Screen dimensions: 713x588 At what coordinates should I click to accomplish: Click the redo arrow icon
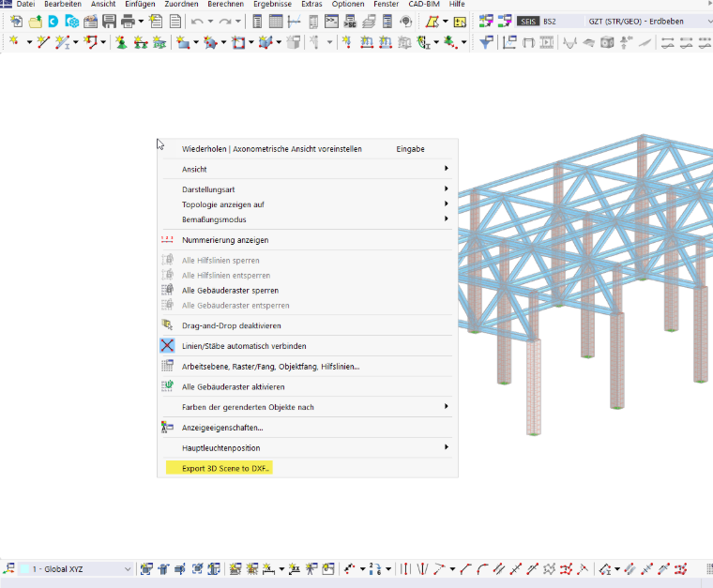point(224,22)
